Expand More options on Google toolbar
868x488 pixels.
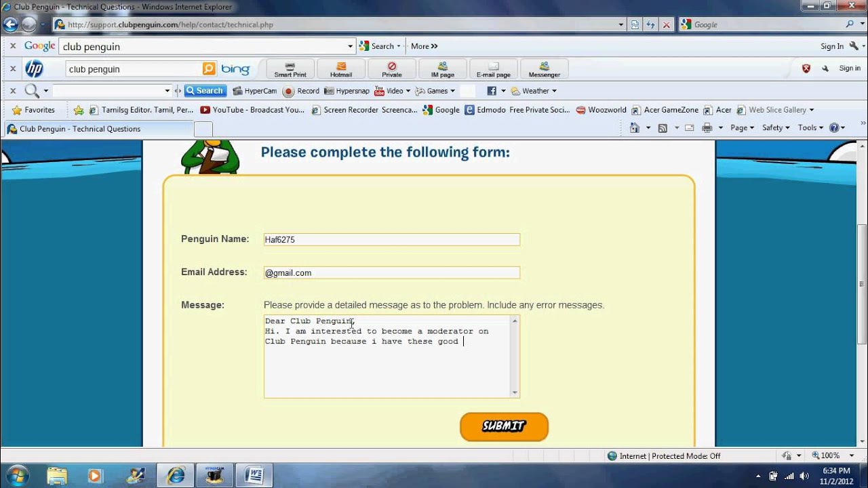[425, 46]
